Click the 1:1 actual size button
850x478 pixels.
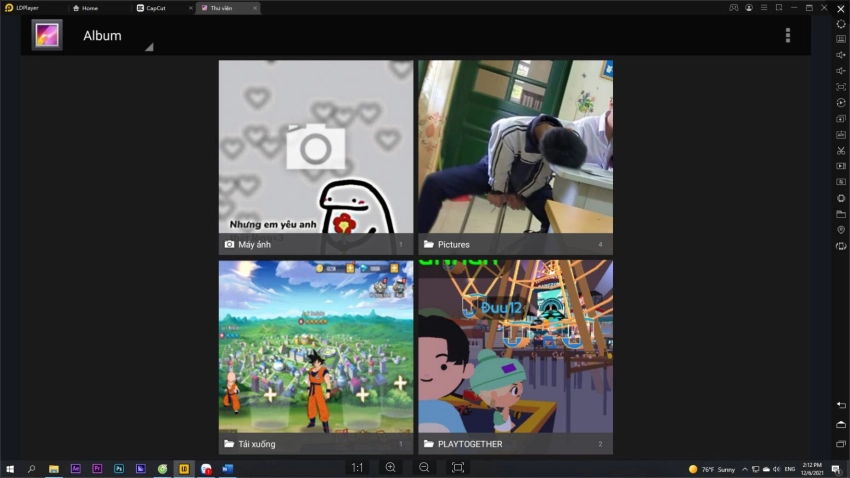pos(357,467)
